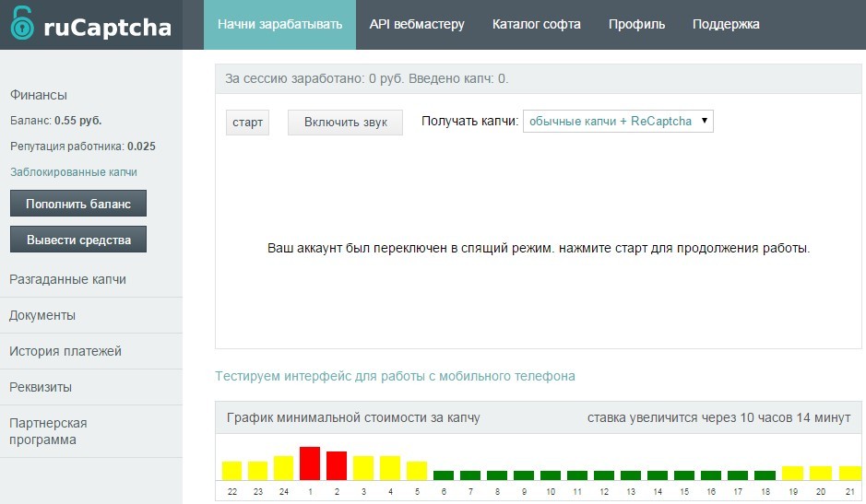Open 'История платежей' sidebar item
This screenshot has height=504, width=866.
[65, 351]
